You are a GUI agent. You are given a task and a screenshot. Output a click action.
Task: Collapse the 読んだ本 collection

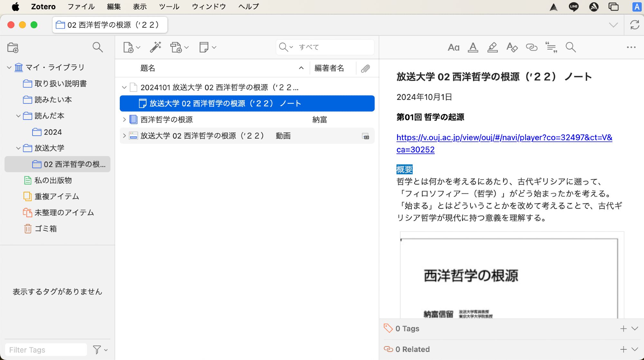(x=18, y=116)
